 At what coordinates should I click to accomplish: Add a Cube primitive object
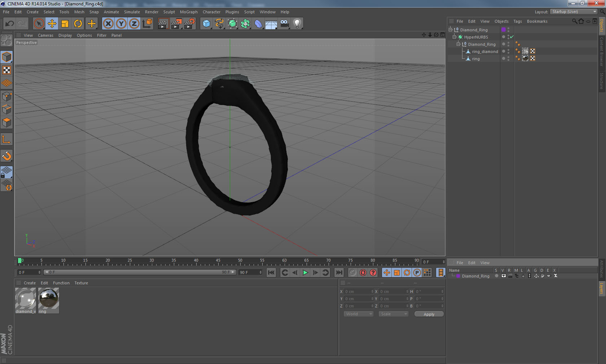click(206, 24)
